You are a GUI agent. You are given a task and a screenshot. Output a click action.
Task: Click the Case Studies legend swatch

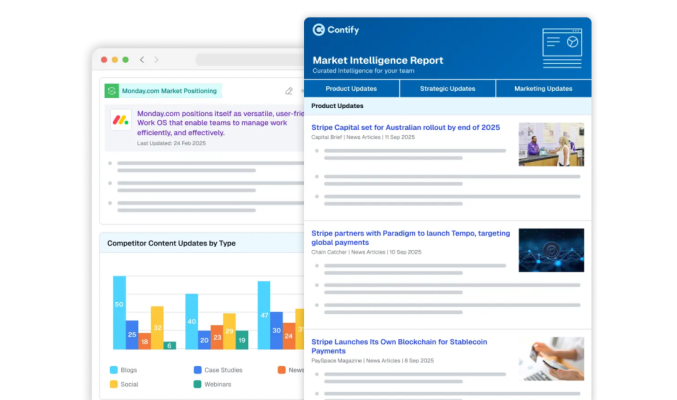click(x=198, y=370)
